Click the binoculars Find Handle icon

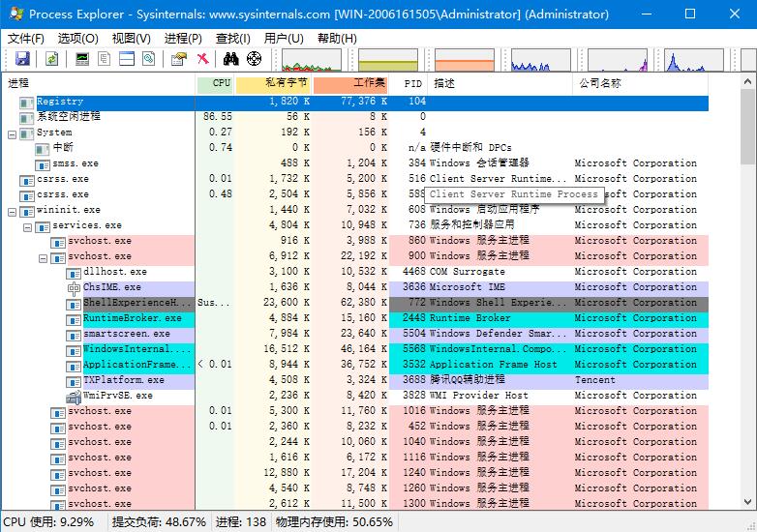231,59
